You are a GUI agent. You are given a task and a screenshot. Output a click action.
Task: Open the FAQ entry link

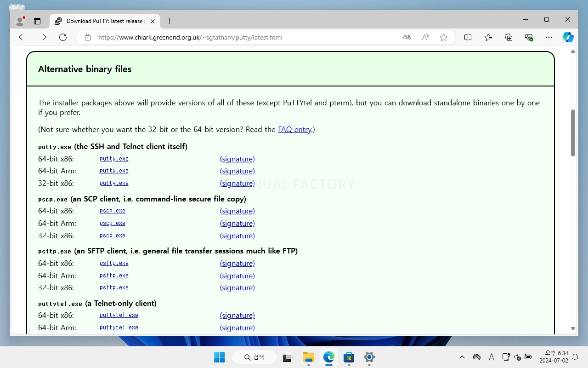pos(295,129)
